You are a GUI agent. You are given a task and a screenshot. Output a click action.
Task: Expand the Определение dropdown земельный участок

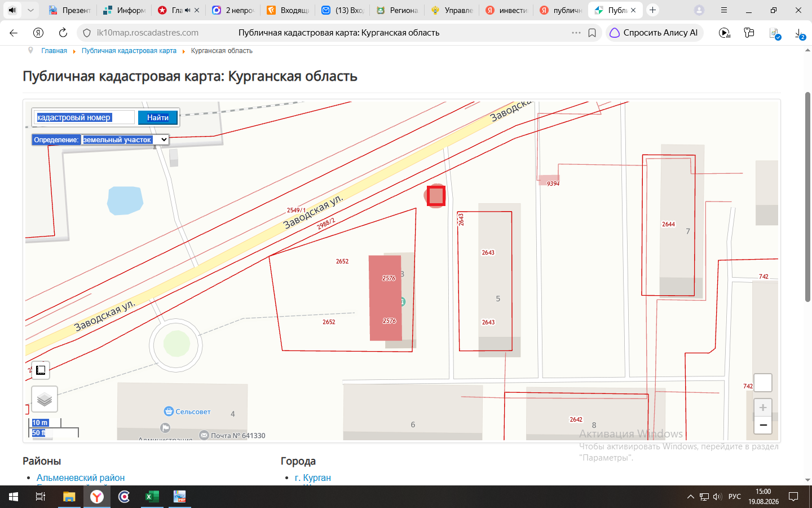pyautogui.click(x=125, y=139)
